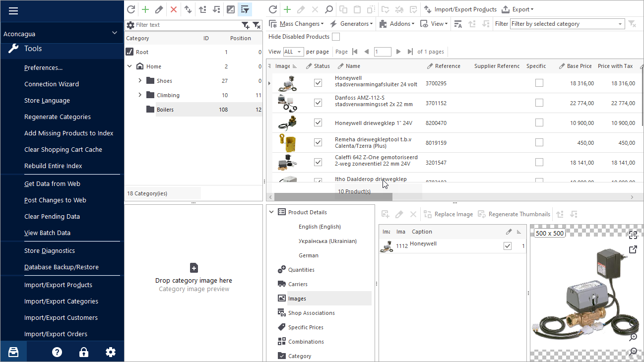Move the category down in the tree
The height and width of the screenshot is (362, 644).
pyautogui.click(x=216, y=9)
